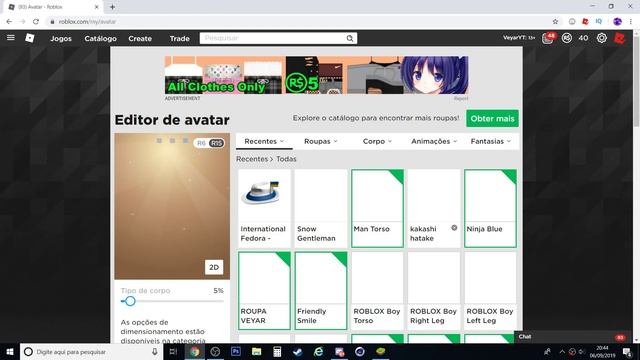This screenshot has height=360, width=640.
Task: Click the Recentes breadcrumb link
Action: [252, 159]
